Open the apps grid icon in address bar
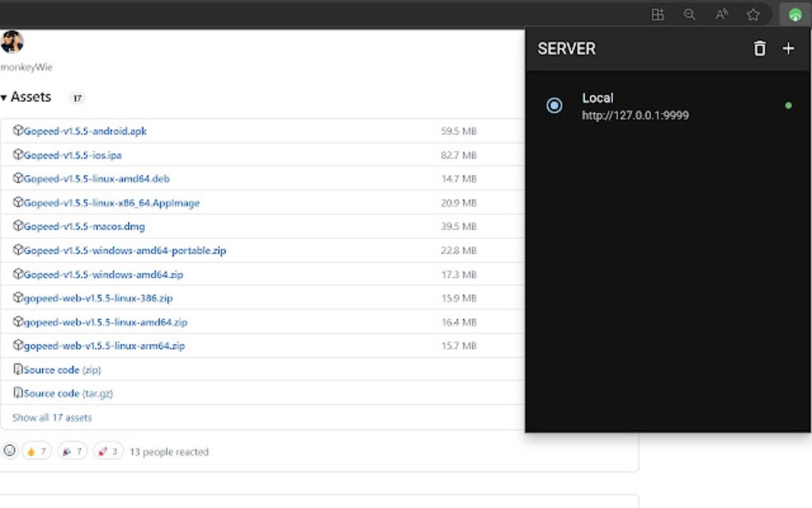812x508 pixels. pyautogui.click(x=658, y=14)
